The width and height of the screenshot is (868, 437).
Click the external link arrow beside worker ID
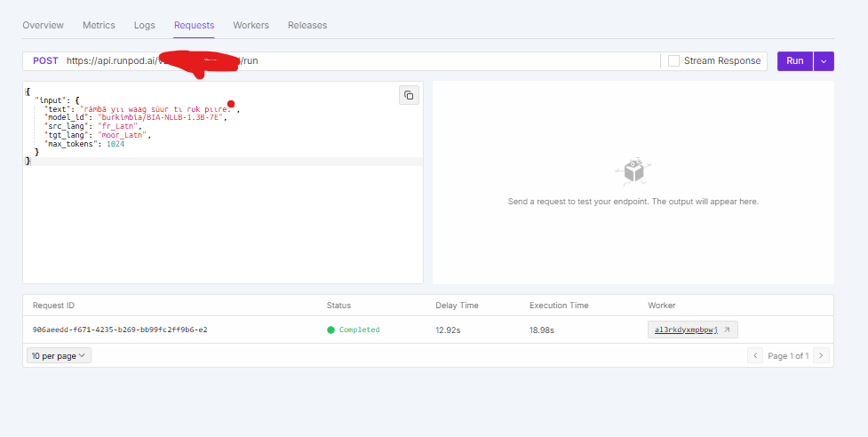(x=728, y=330)
